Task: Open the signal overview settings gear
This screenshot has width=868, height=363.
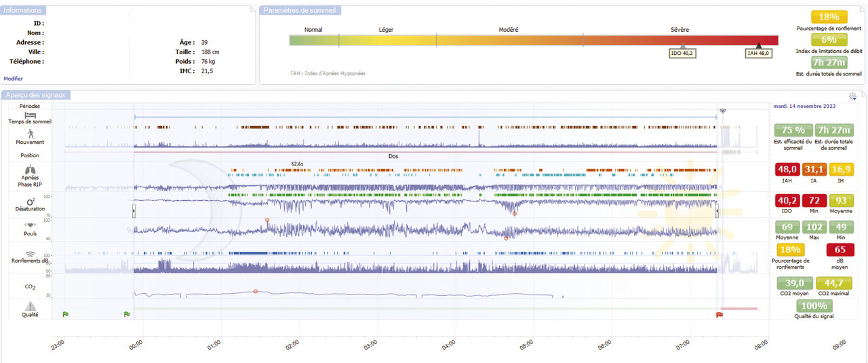Action: (x=852, y=97)
